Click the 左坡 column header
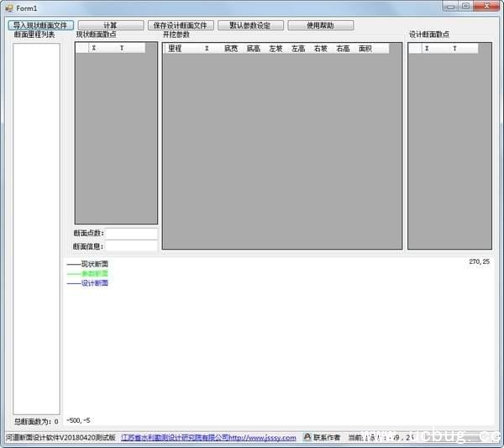Viewport: 504px width, 448px height. pos(276,49)
